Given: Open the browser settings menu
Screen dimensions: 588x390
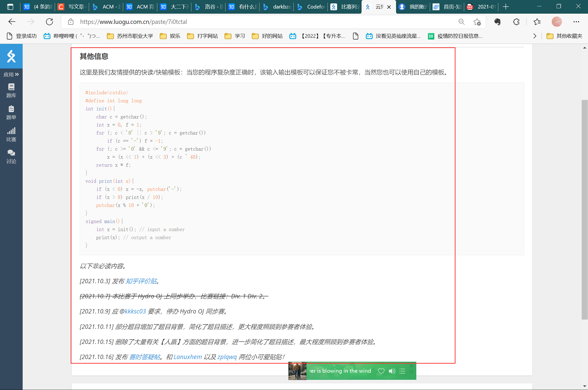Looking at the screenshot, I should click(576, 22).
